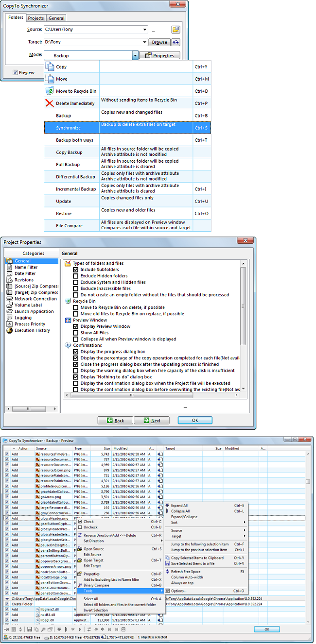
Task: Collapse the Mode dropdown arrow
Action: (135, 56)
